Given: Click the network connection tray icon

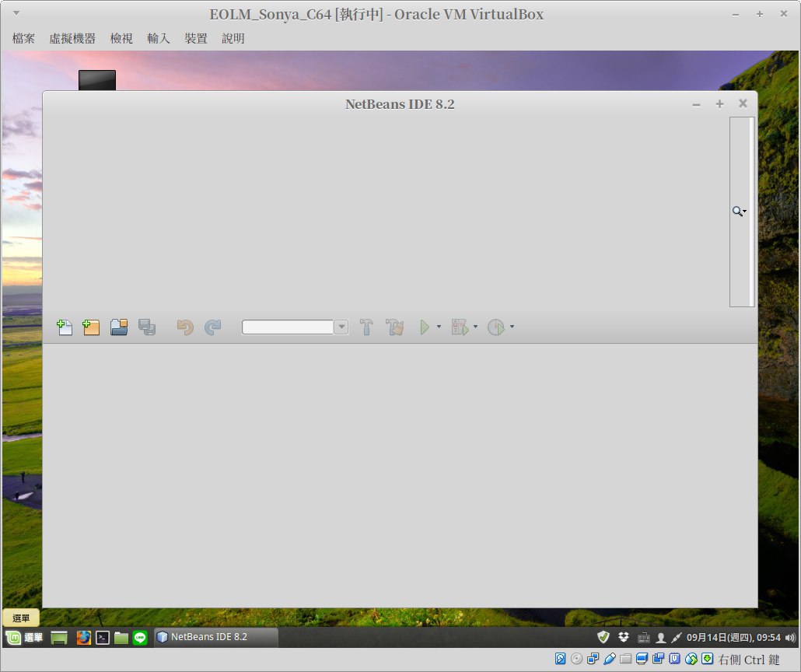Looking at the screenshot, I should tap(677, 637).
